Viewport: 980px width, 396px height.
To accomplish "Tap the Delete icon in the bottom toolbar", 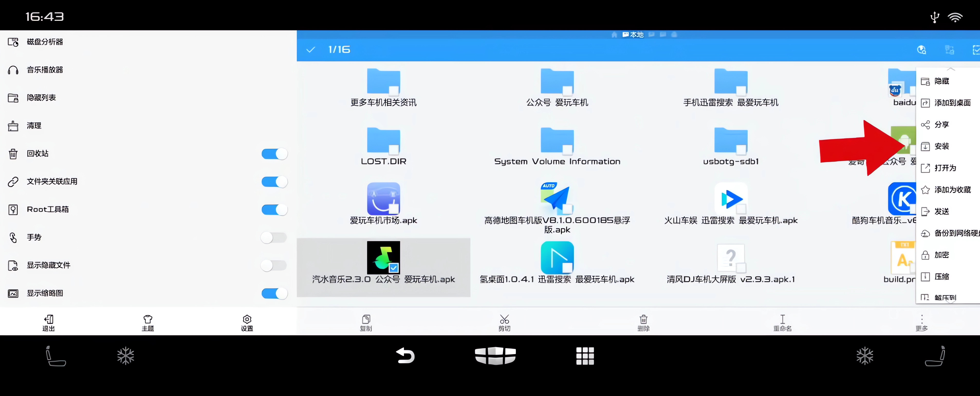I will click(644, 322).
